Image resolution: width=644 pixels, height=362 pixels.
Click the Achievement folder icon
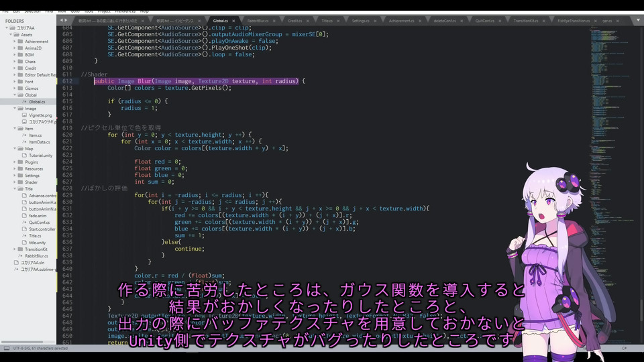pyautogui.click(x=21, y=42)
